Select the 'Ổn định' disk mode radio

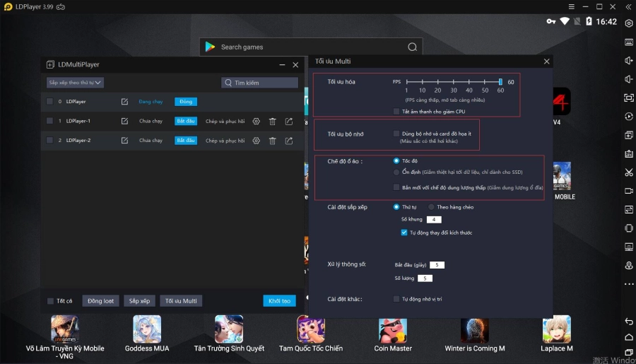pos(396,172)
